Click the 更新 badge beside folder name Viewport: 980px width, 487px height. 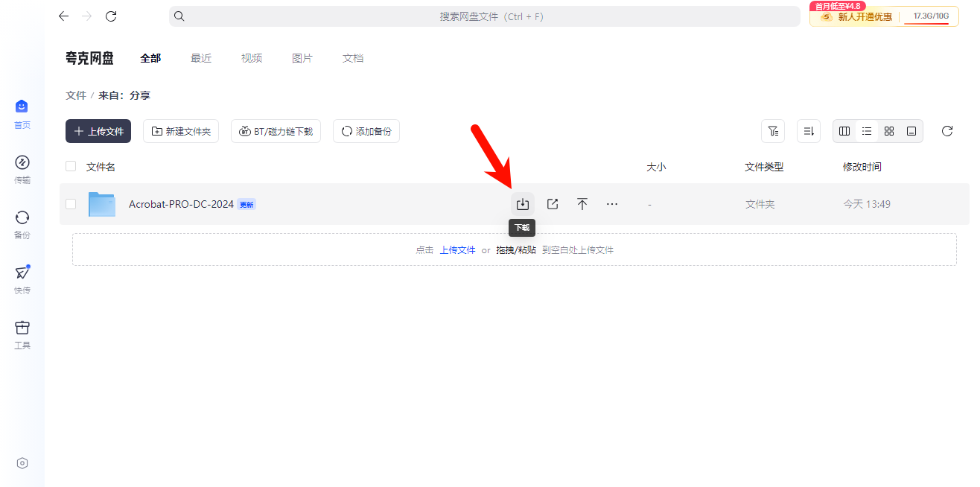pyautogui.click(x=246, y=204)
